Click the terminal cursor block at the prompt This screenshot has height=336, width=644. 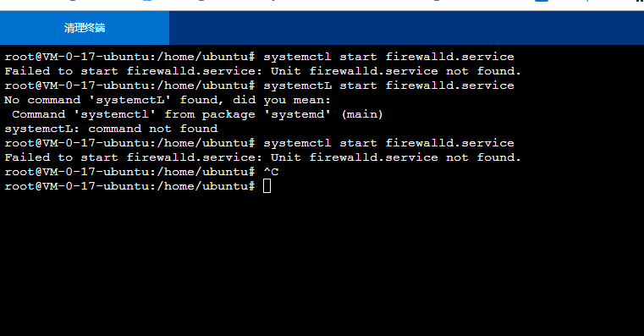click(267, 186)
